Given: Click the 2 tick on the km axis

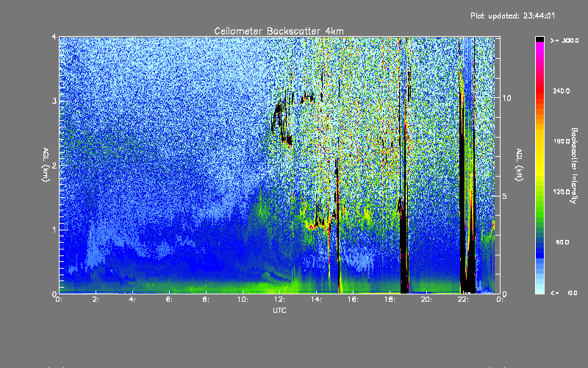Looking at the screenshot, I should tap(54, 165).
